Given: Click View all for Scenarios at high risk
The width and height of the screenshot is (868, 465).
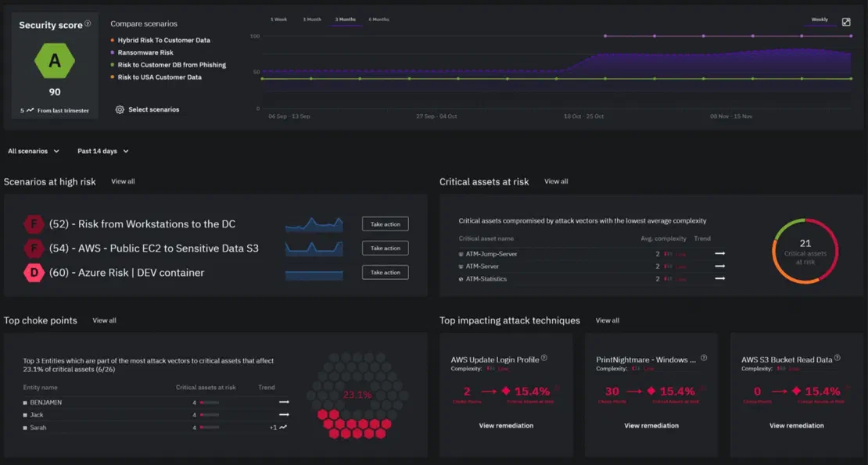Looking at the screenshot, I should tap(123, 181).
